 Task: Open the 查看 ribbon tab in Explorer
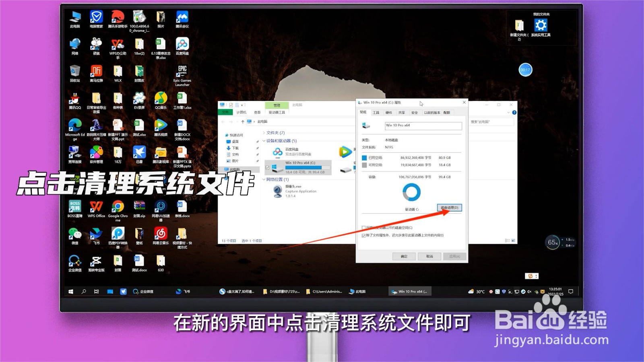(257, 112)
